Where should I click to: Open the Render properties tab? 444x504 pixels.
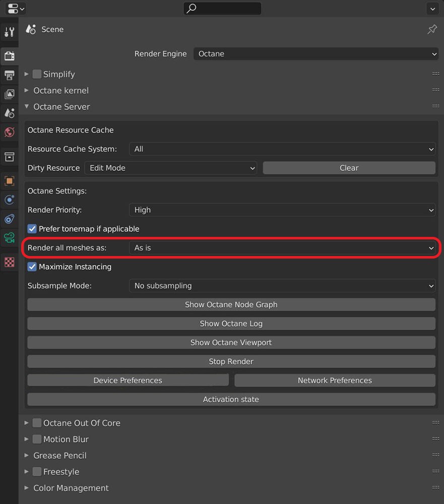click(x=9, y=55)
